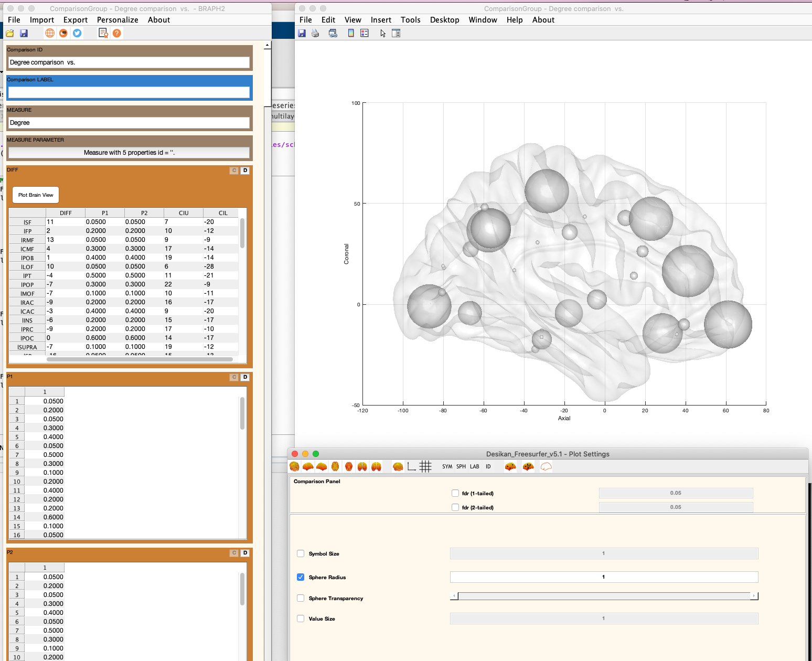Click the D button in DIFF panel
This screenshot has width=812, height=661.
click(x=245, y=170)
